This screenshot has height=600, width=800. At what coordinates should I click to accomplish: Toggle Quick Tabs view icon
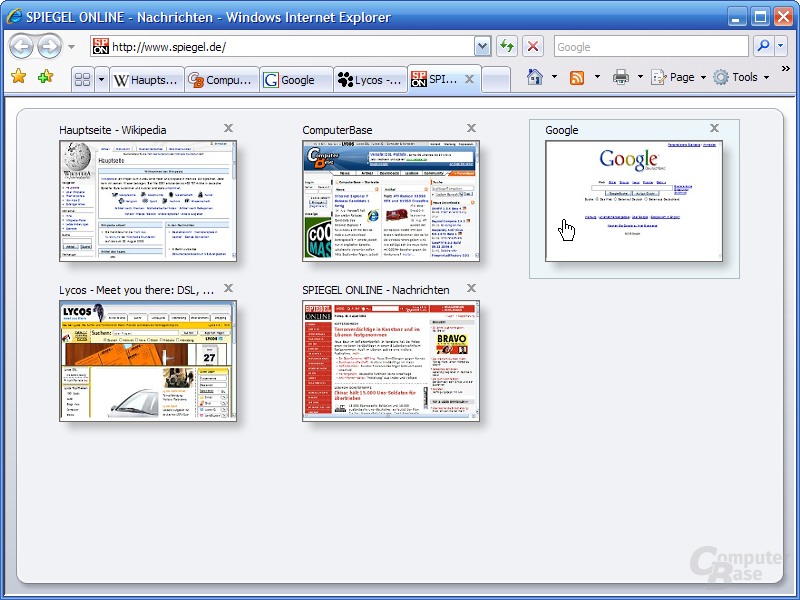coord(82,80)
